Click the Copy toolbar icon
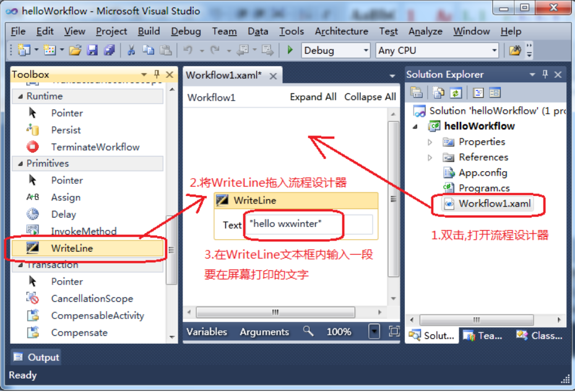Viewport: 575px width, 392px height. 148,50
